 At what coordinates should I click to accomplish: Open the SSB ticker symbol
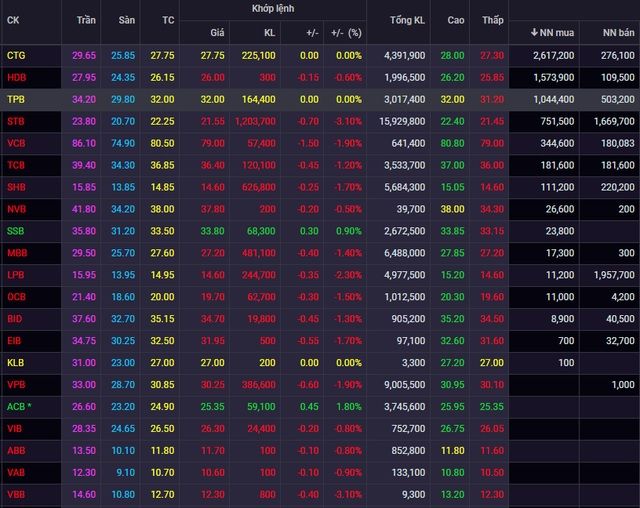16,231
